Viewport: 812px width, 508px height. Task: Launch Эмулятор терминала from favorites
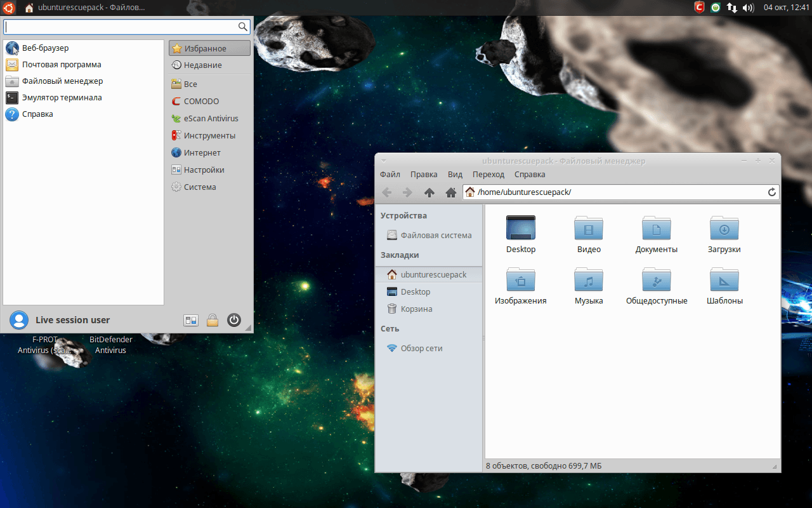click(x=62, y=98)
